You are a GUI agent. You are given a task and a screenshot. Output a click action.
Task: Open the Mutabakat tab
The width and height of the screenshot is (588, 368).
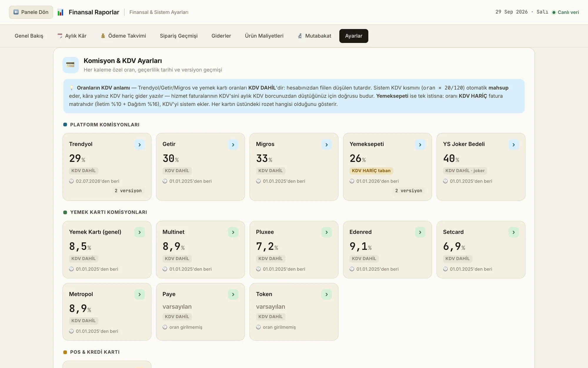[x=314, y=36]
